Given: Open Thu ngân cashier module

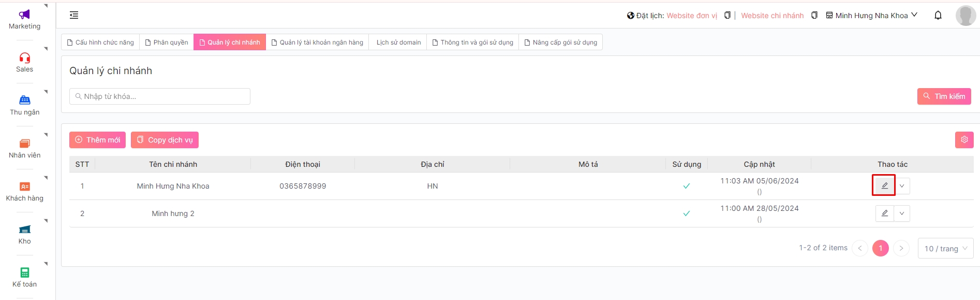Looking at the screenshot, I should pos(24,105).
